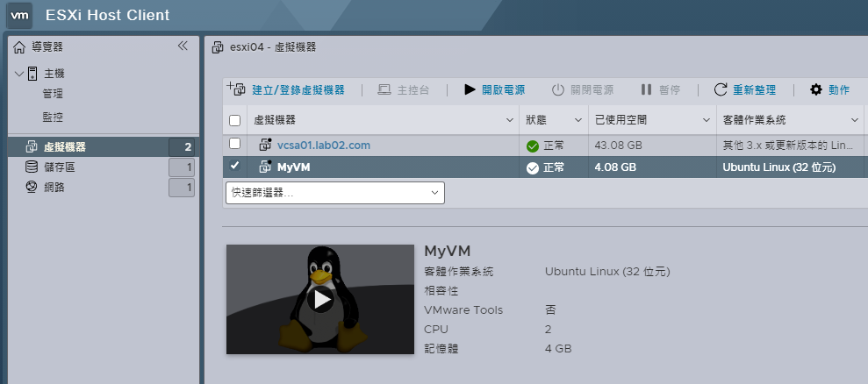Click the network count badge 1
868x384 pixels.
pyautogui.click(x=182, y=188)
